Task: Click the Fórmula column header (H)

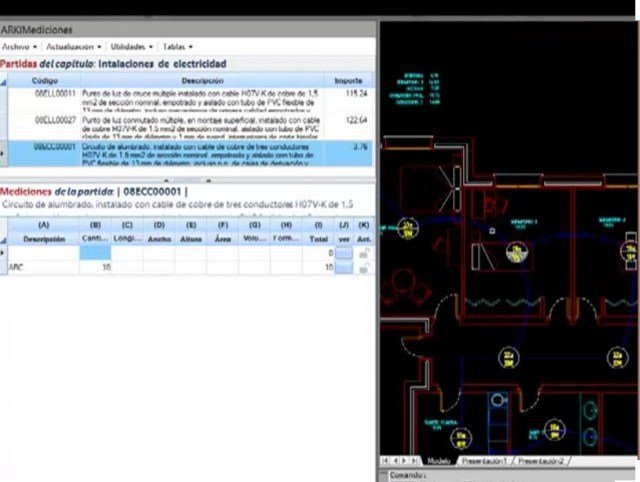Action: pyautogui.click(x=286, y=231)
